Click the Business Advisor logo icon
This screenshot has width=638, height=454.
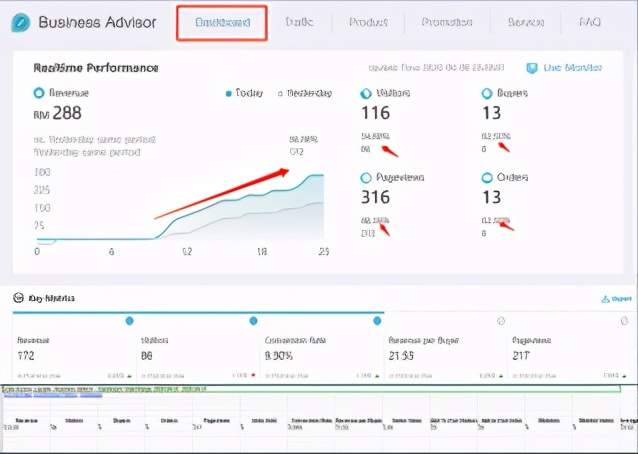pyautogui.click(x=21, y=23)
